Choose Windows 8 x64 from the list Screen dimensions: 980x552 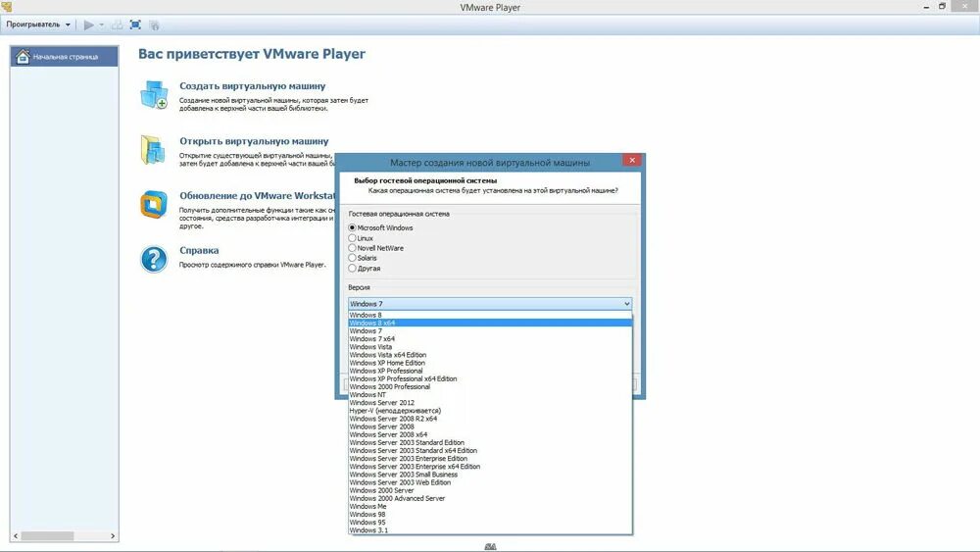coord(490,324)
